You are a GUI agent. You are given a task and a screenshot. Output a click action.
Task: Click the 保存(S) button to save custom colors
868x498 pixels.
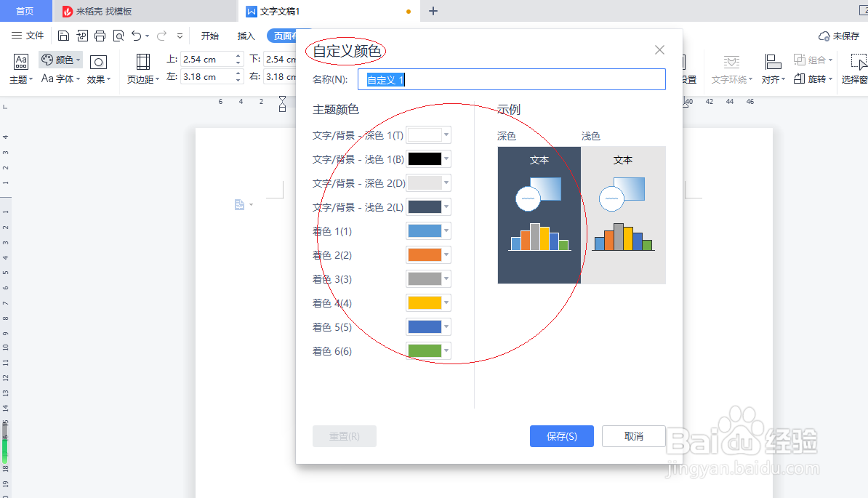click(561, 436)
